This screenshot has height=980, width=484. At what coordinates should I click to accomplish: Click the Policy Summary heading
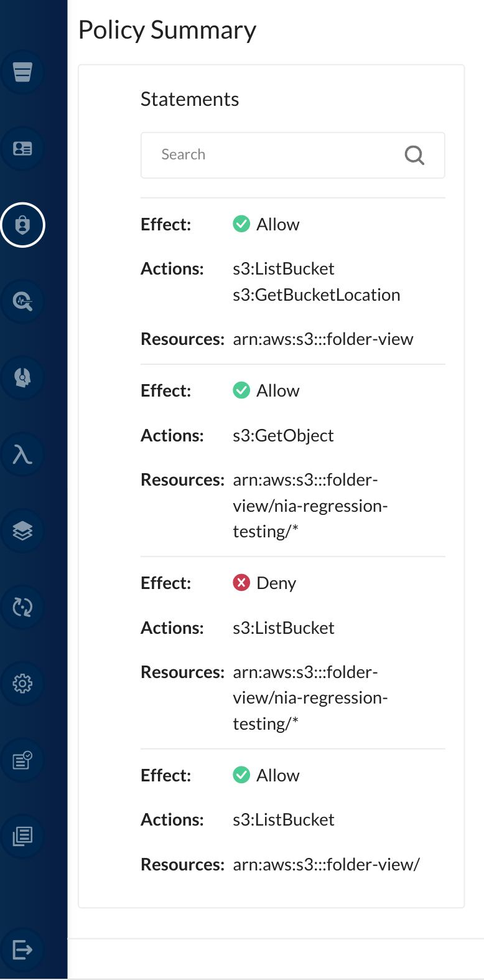pos(167,31)
